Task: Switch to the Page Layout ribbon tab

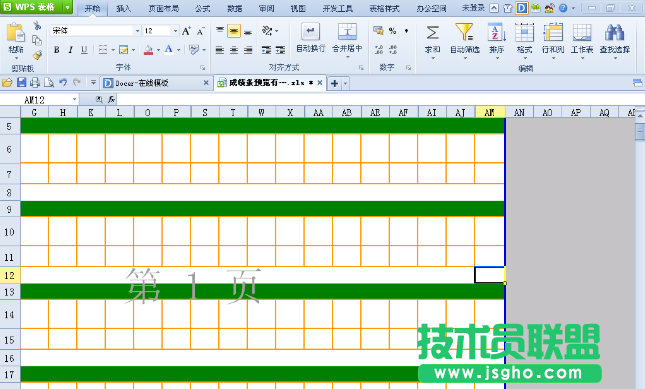Action: pyautogui.click(x=163, y=8)
